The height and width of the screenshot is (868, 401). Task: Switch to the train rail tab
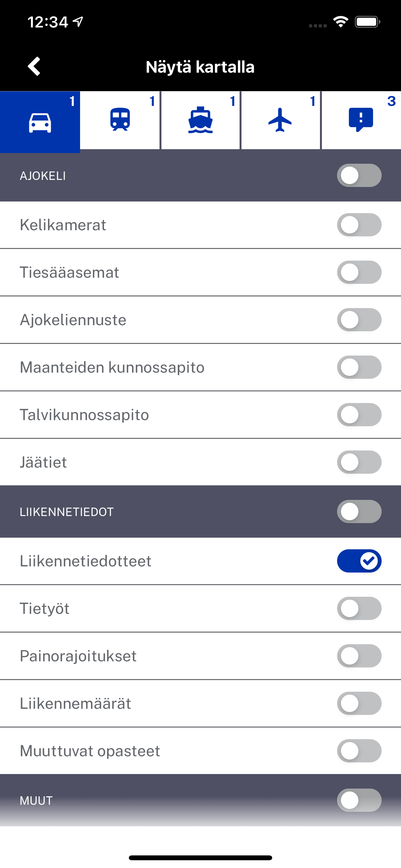(120, 120)
